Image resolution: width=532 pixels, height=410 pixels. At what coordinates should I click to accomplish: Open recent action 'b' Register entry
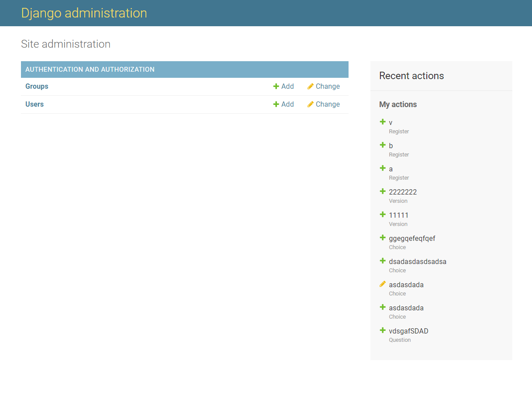tap(391, 146)
